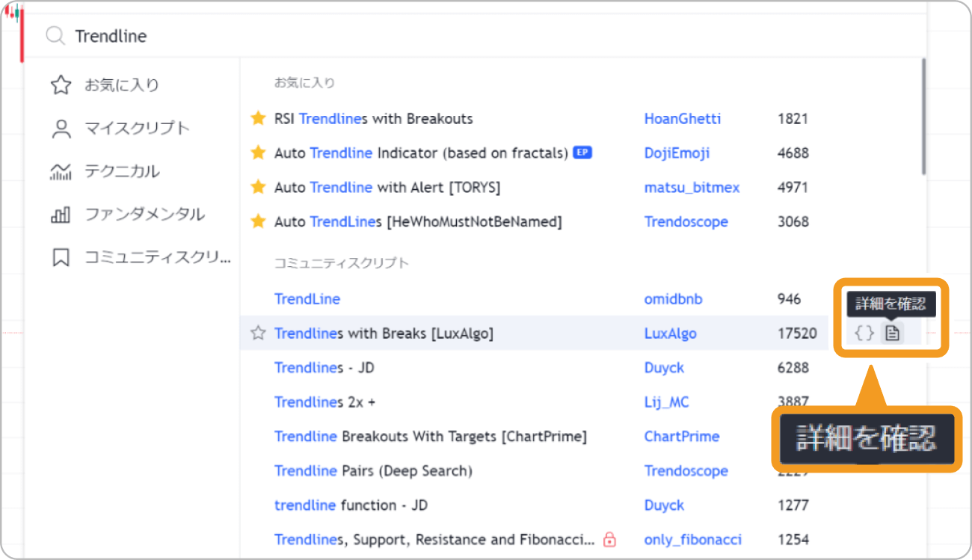The height and width of the screenshot is (560, 972).
Task: Select Auto Trendline Indicator (based on fractals)
Action: 421,153
